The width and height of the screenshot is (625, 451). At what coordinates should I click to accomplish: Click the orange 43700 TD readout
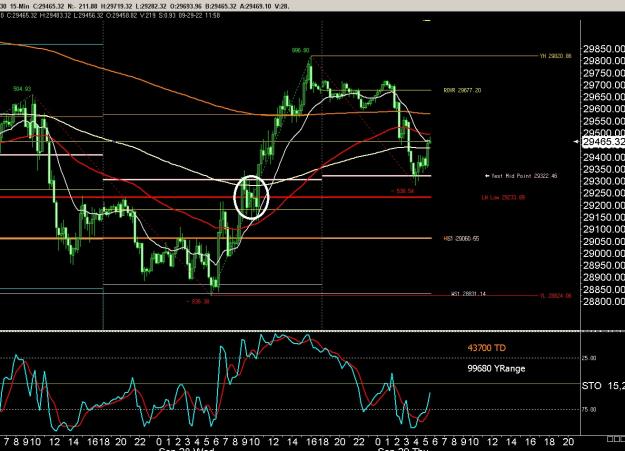487,348
